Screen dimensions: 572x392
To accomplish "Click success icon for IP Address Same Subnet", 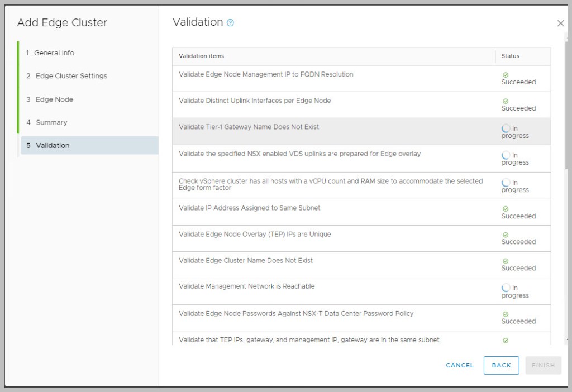I will pos(506,209).
